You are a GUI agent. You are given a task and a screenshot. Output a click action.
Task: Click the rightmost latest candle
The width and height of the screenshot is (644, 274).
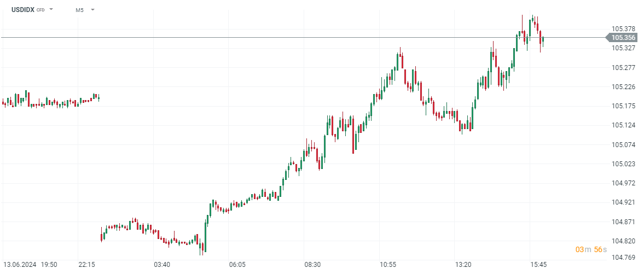coord(543,40)
